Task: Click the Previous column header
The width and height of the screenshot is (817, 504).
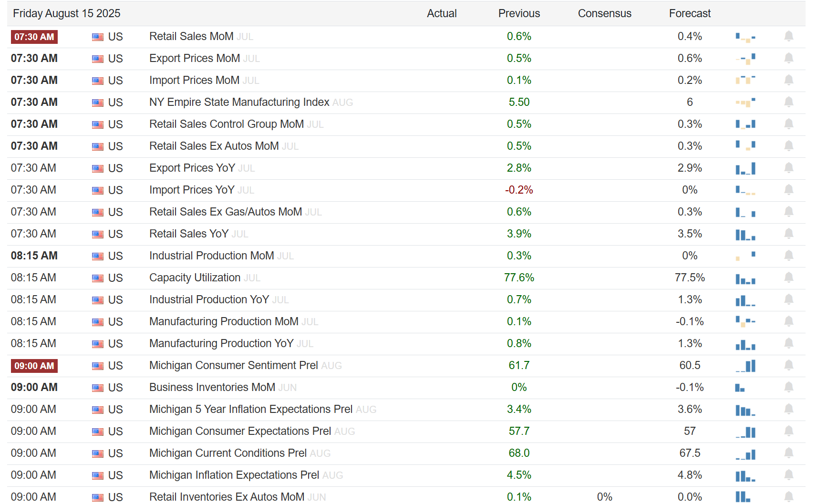Action: (519, 13)
